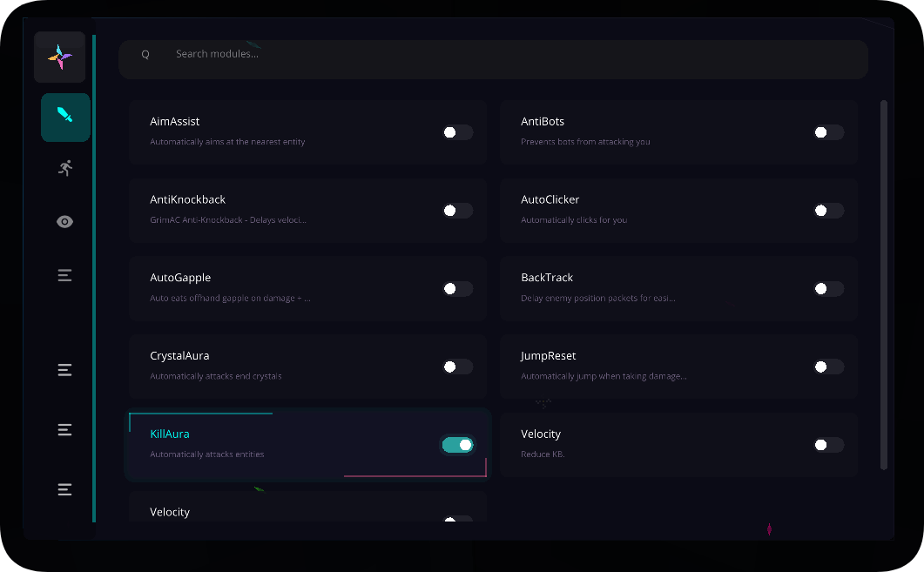Click the Search modules input field

pos(505,54)
